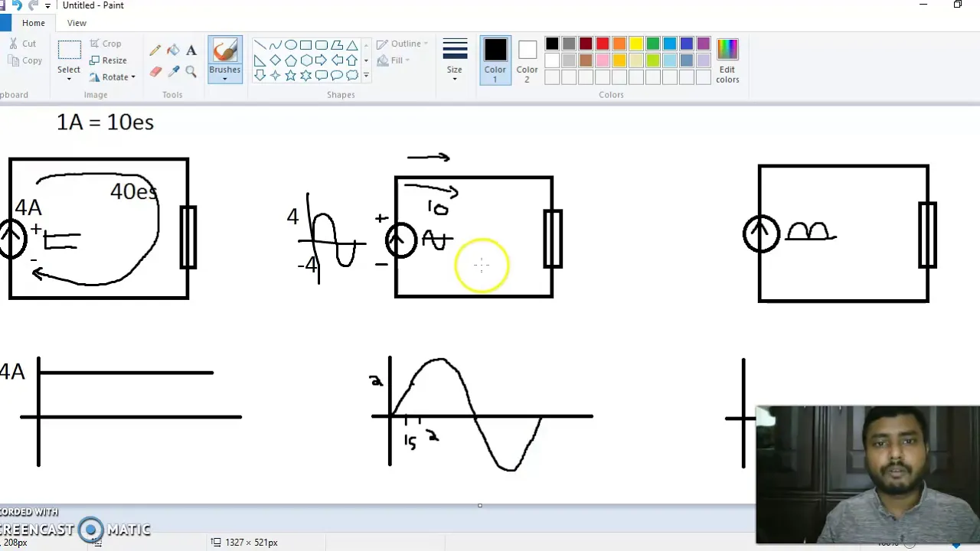Image resolution: width=980 pixels, height=551 pixels.
Task: Choose the Five-point star shape
Action: tap(290, 75)
